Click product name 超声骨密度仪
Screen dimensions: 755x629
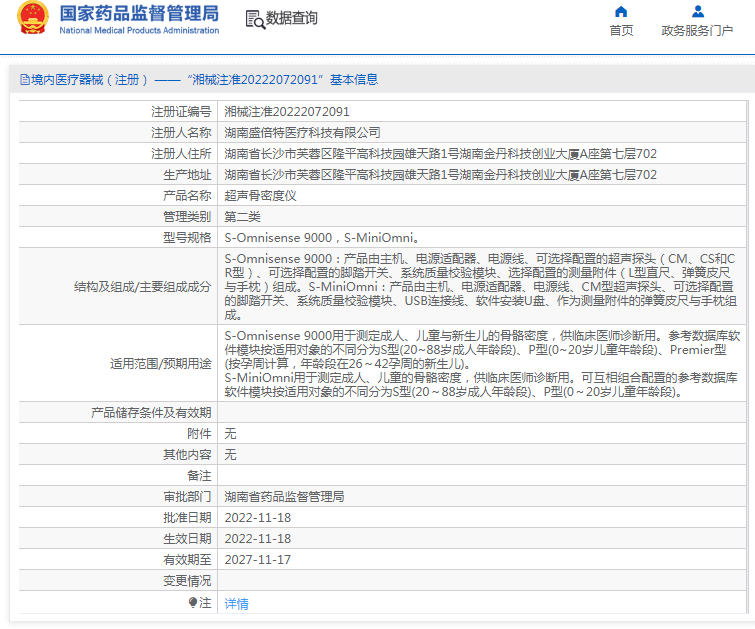pos(260,196)
